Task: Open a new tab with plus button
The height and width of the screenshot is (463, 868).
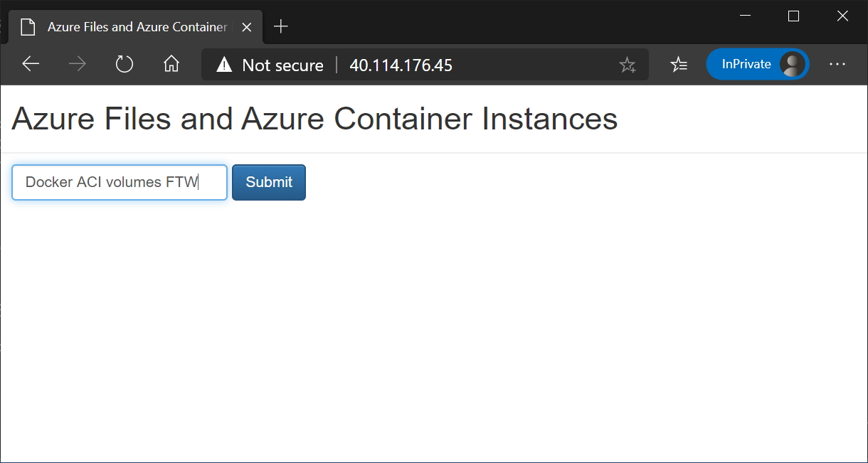Action: pos(281,27)
